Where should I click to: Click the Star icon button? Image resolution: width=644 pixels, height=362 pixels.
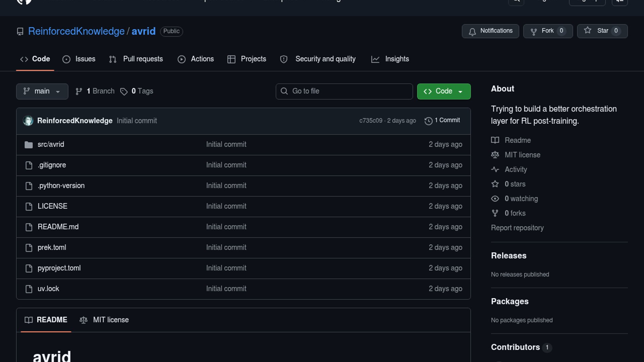coord(588,31)
